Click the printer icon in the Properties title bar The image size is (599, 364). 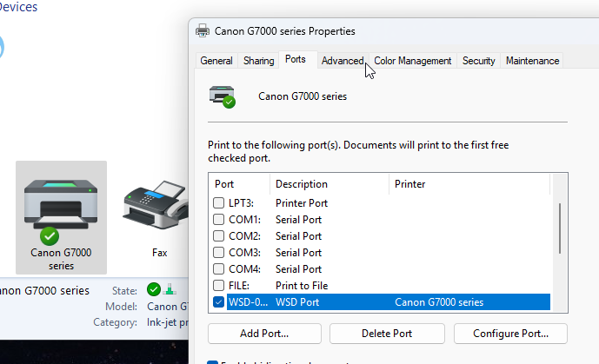tap(203, 31)
